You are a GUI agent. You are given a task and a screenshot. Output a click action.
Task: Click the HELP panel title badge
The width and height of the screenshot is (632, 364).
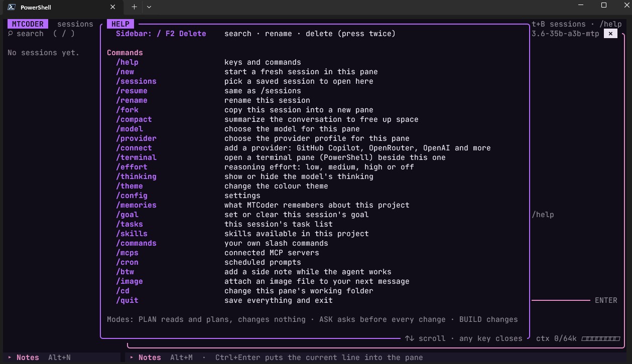(120, 24)
